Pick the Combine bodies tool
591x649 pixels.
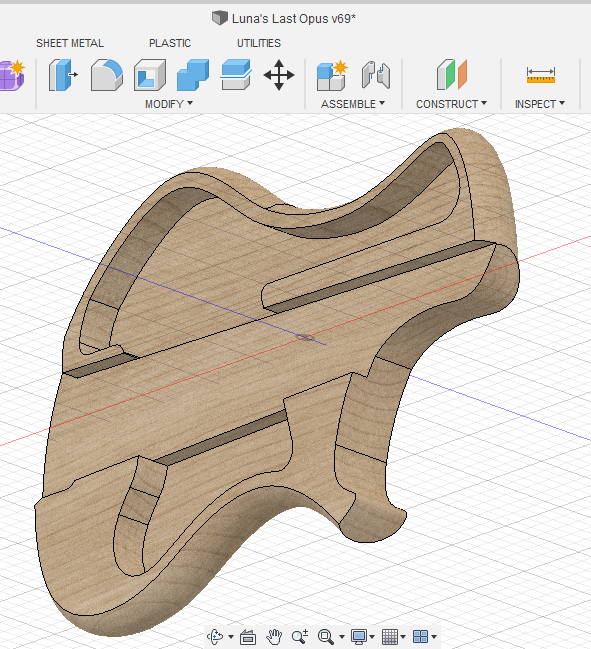[193, 75]
